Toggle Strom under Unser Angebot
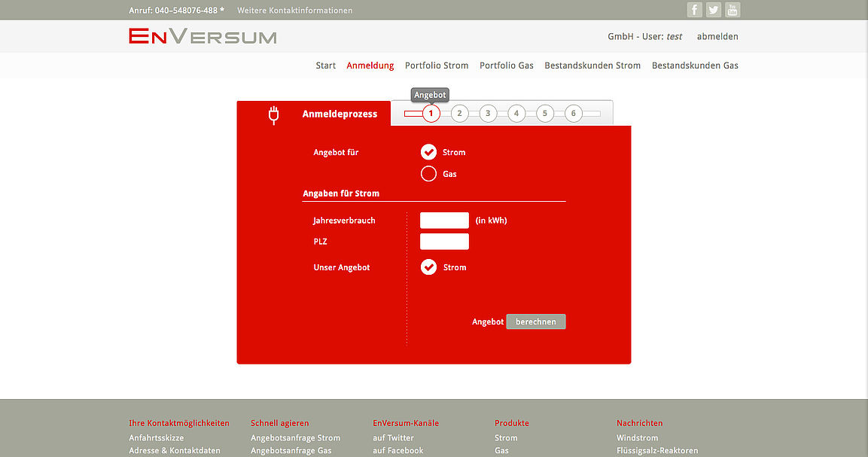Viewport: 868px width, 457px height. [428, 267]
